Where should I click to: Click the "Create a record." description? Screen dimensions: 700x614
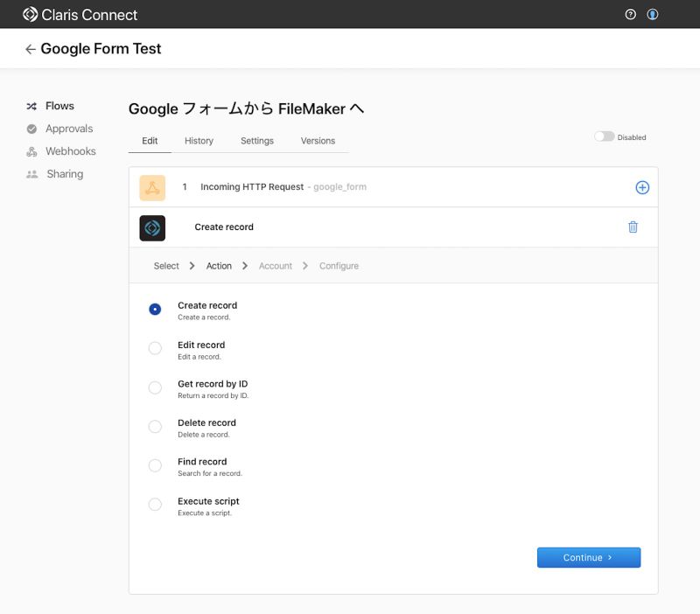click(204, 317)
